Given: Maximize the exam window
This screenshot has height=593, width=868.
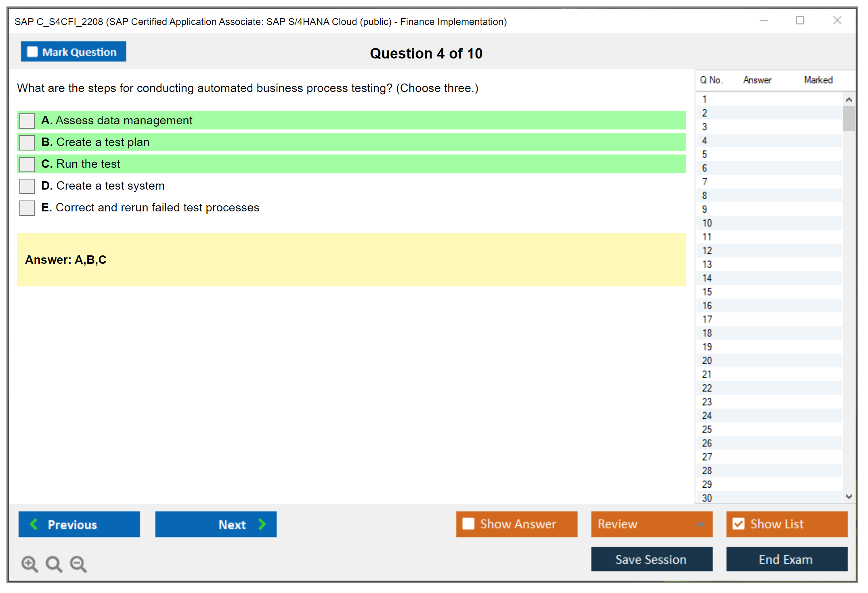Looking at the screenshot, I should coord(800,21).
